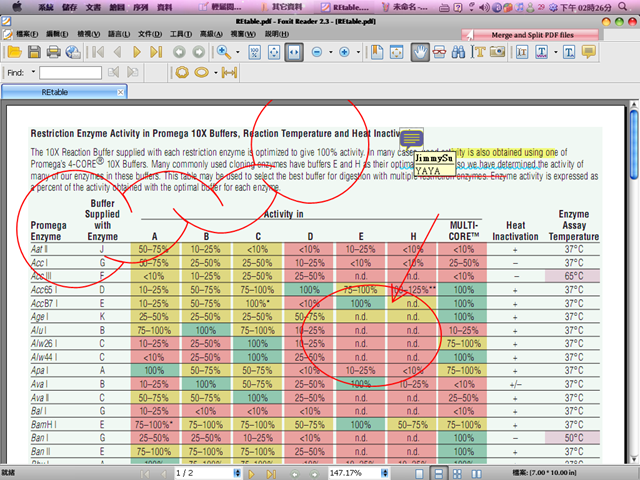The image size is (640, 480).
Task: Open the 147.17% zoom level dropdown
Action: pos(384,473)
